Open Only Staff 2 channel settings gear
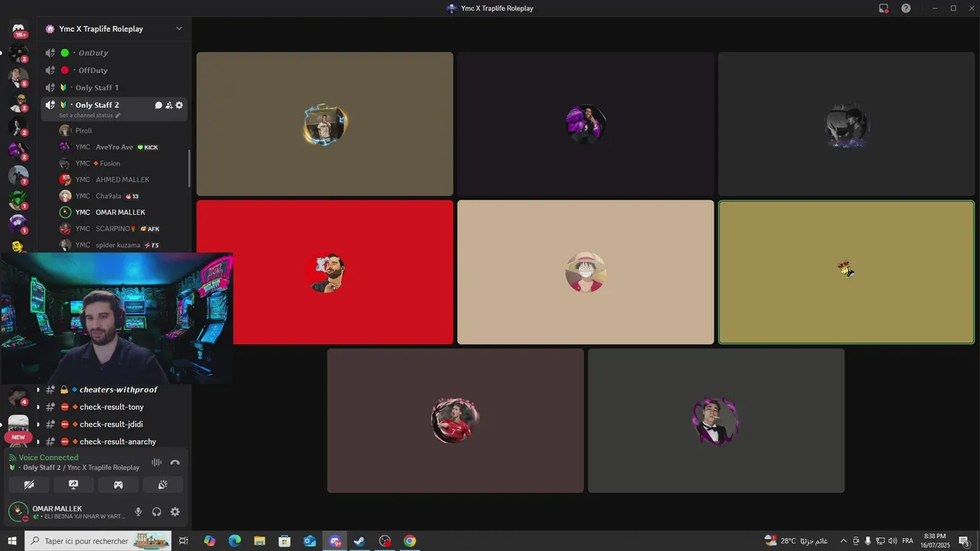Screen dimensions: 980x551 click(x=179, y=105)
